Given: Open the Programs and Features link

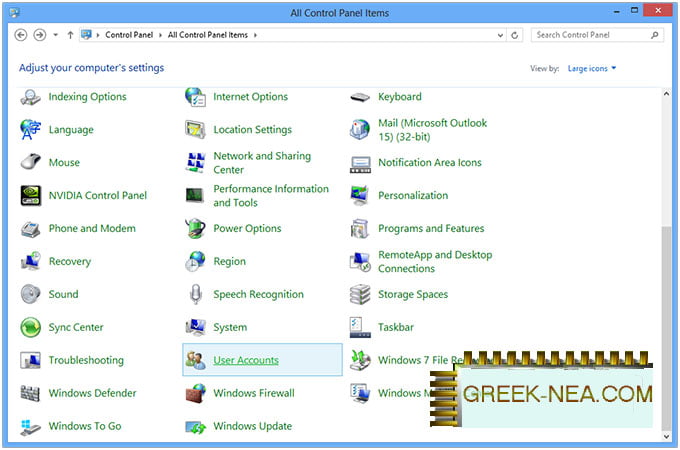Looking at the screenshot, I should point(431,229).
